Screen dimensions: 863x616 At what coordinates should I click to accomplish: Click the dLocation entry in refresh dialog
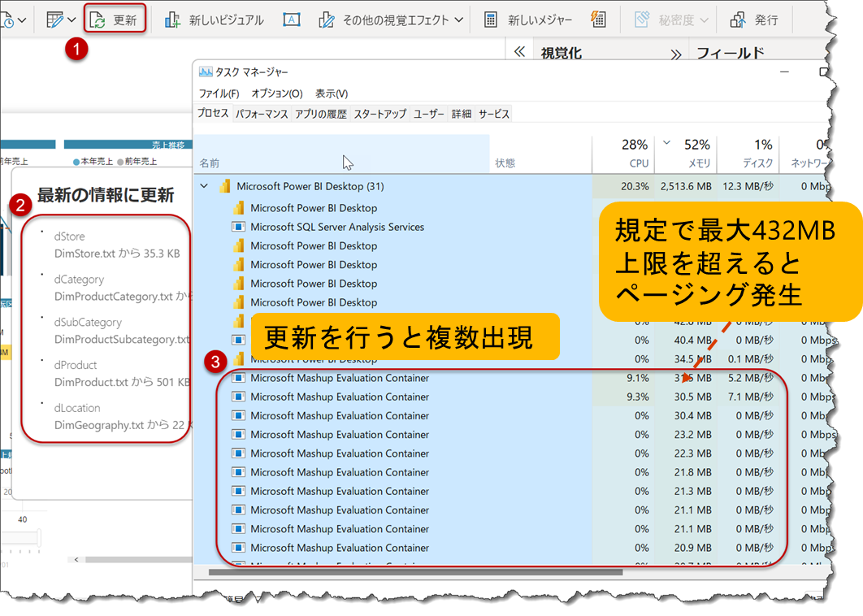pyautogui.click(x=77, y=408)
